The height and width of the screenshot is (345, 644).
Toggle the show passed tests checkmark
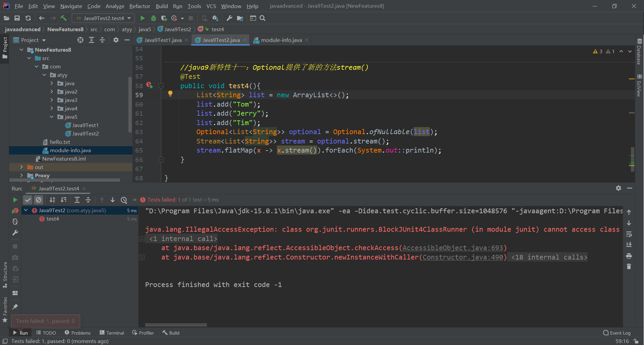pyautogui.click(x=28, y=200)
